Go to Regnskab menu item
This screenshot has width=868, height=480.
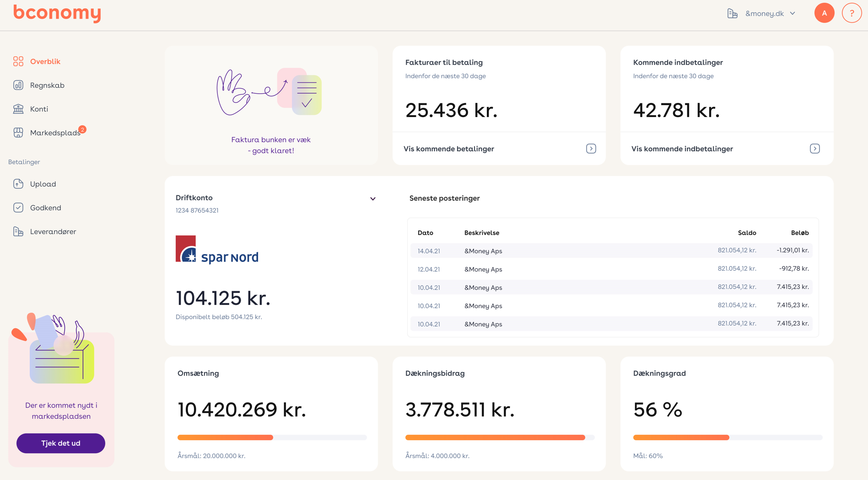click(47, 85)
